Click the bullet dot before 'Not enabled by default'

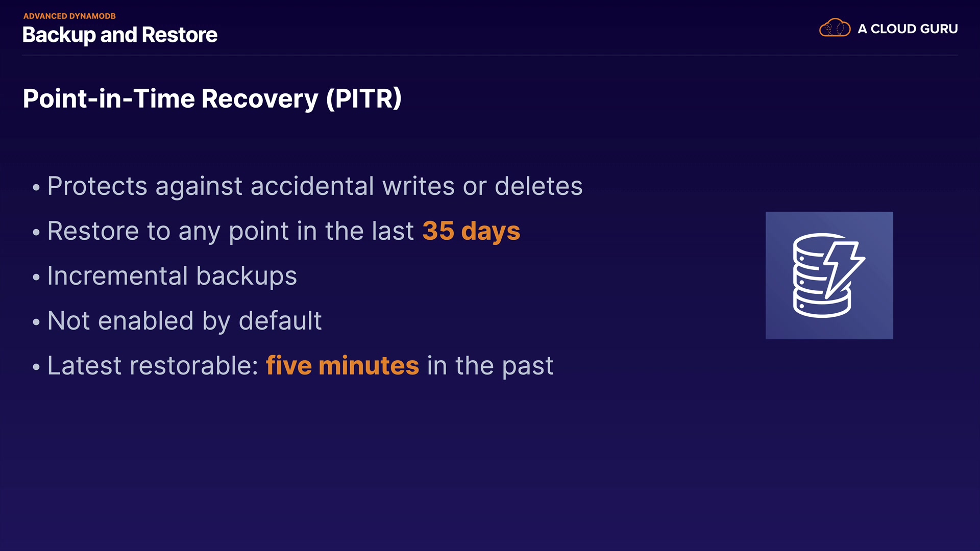click(36, 322)
